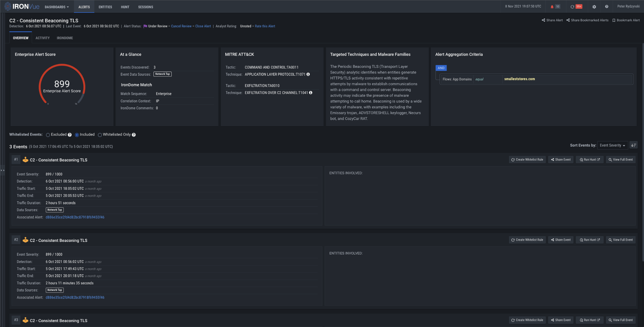
Task: View Full Event for event #1
Action: point(621,160)
